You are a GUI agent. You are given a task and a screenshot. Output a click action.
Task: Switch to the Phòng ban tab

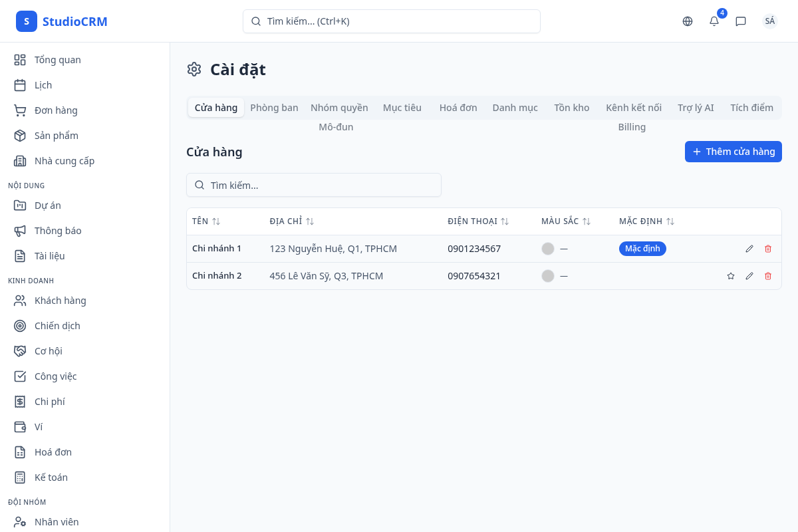tap(274, 108)
